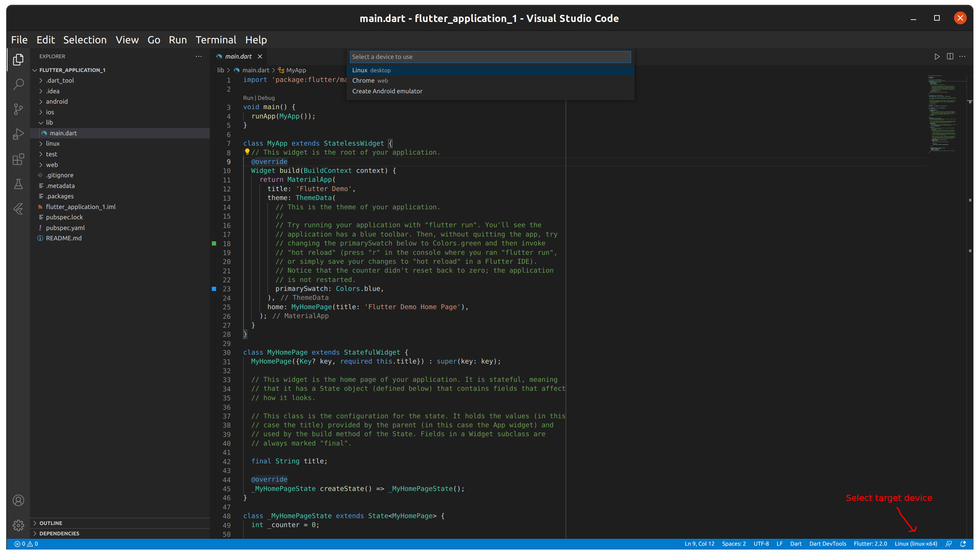Open Explorer Views and More Actions ellipsis
This screenshot has width=980, height=556.
[x=199, y=56]
